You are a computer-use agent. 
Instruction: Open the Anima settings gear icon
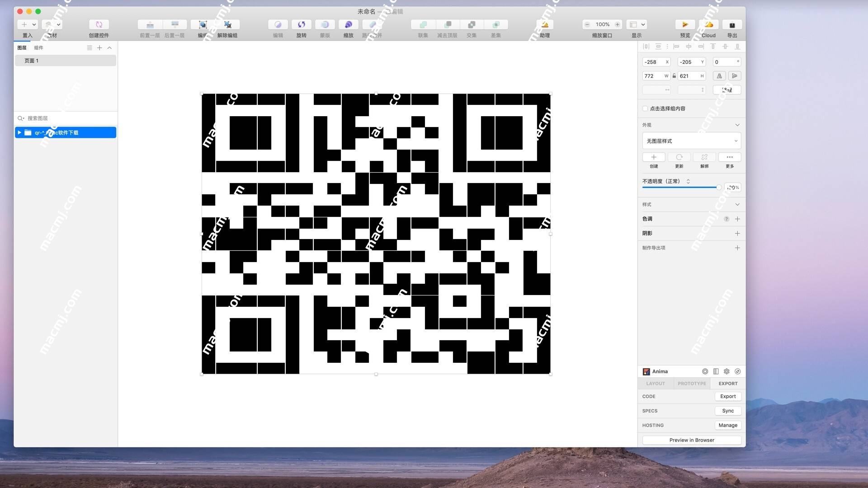pos(726,371)
